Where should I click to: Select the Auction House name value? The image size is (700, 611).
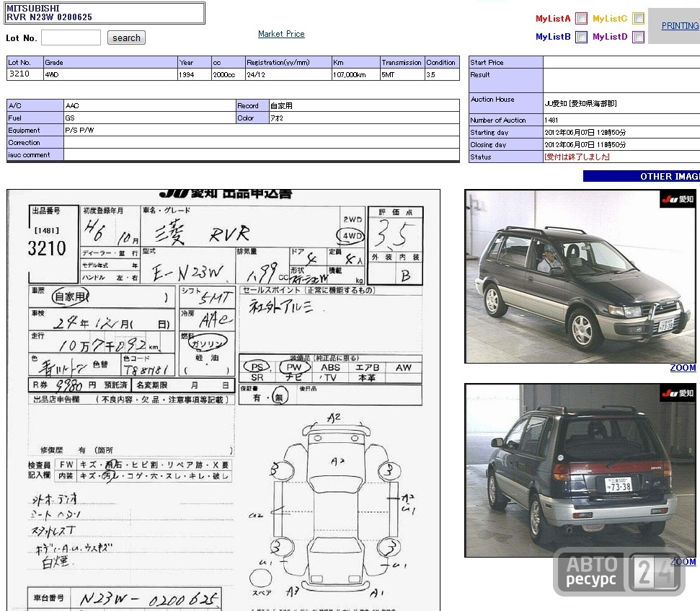(580, 103)
